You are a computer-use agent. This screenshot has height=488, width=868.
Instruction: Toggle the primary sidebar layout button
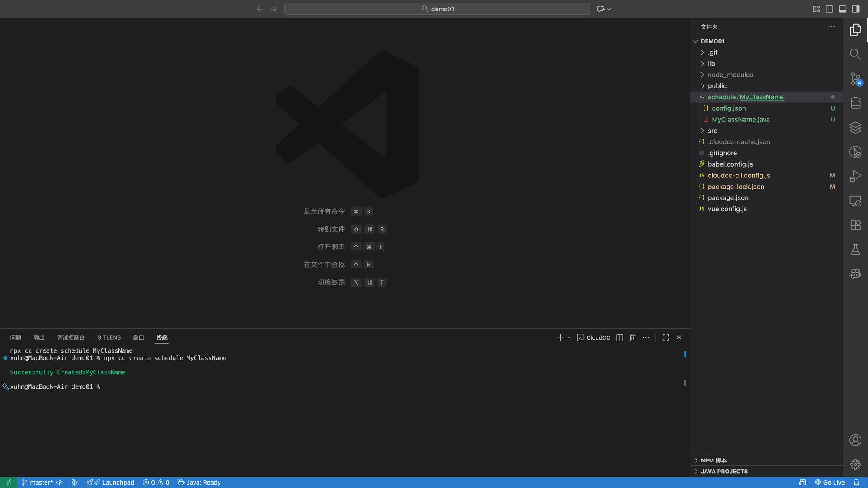pos(855,9)
